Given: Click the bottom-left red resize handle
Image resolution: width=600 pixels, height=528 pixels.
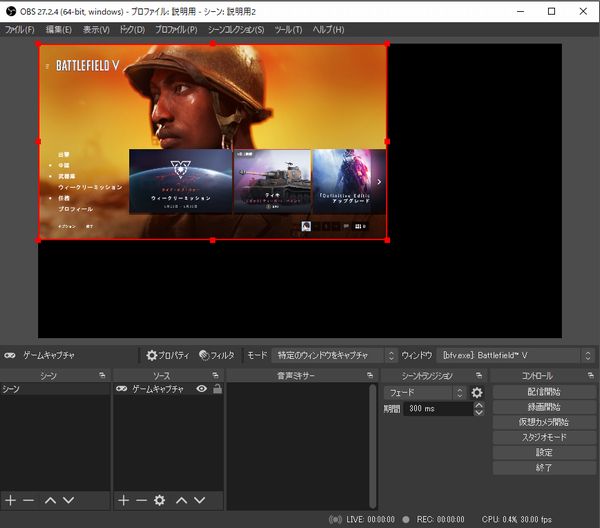Looking at the screenshot, I should pos(38,240).
